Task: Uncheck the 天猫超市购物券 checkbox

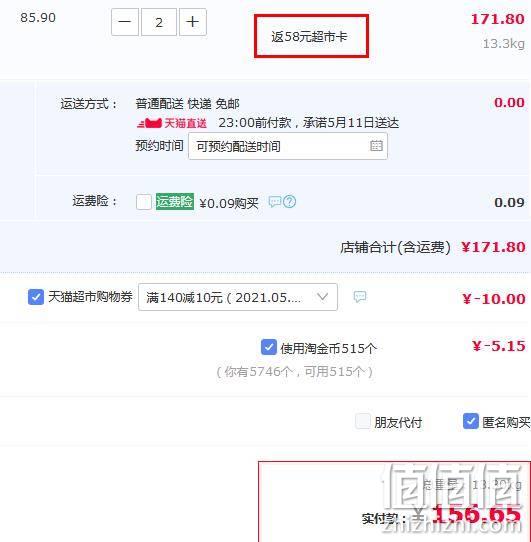Action: pos(36,297)
